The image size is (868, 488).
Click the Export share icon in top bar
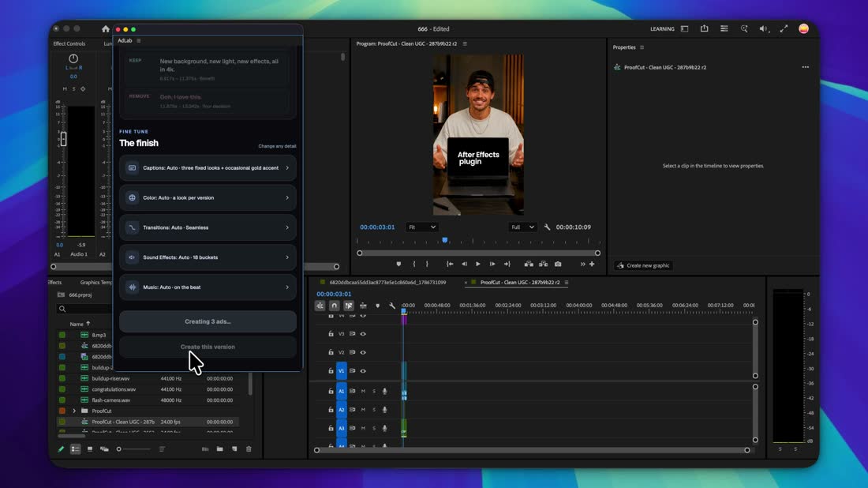pyautogui.click(x=704, y=28)
